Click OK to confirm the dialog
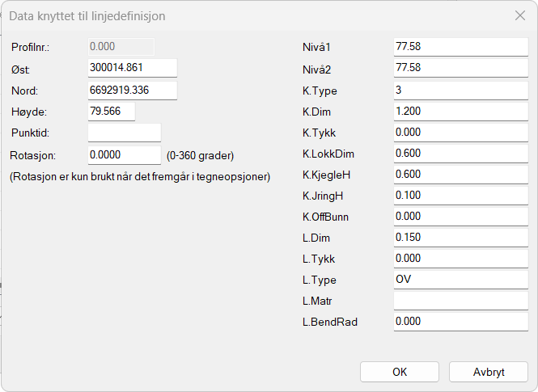This screenshot has height=392, width=538. [x=400, y=372]
